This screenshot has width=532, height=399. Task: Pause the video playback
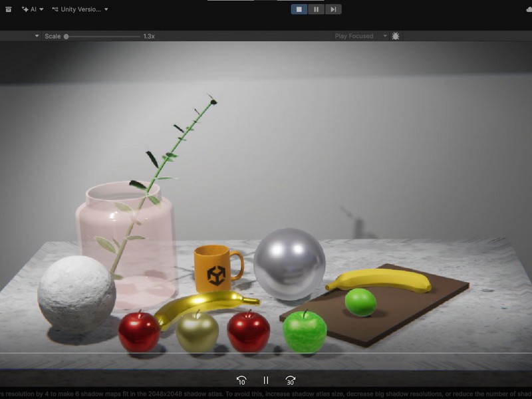pyautogui.click(x=266, y=380)
